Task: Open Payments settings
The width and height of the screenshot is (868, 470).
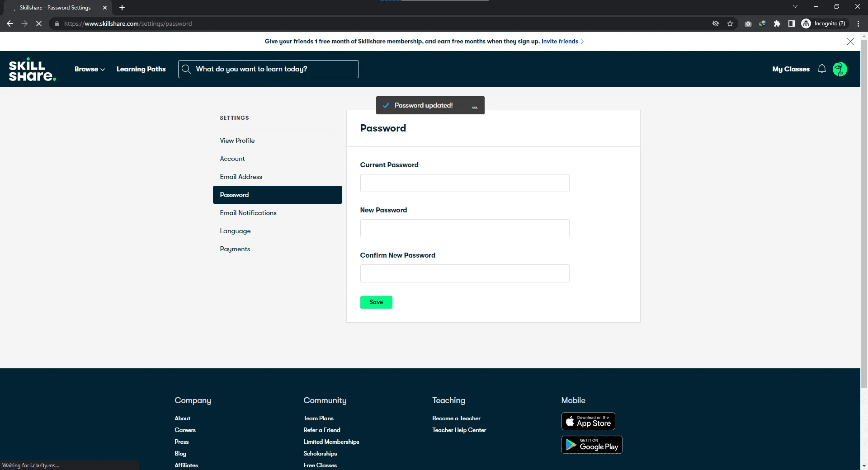Action: [235, 249]
